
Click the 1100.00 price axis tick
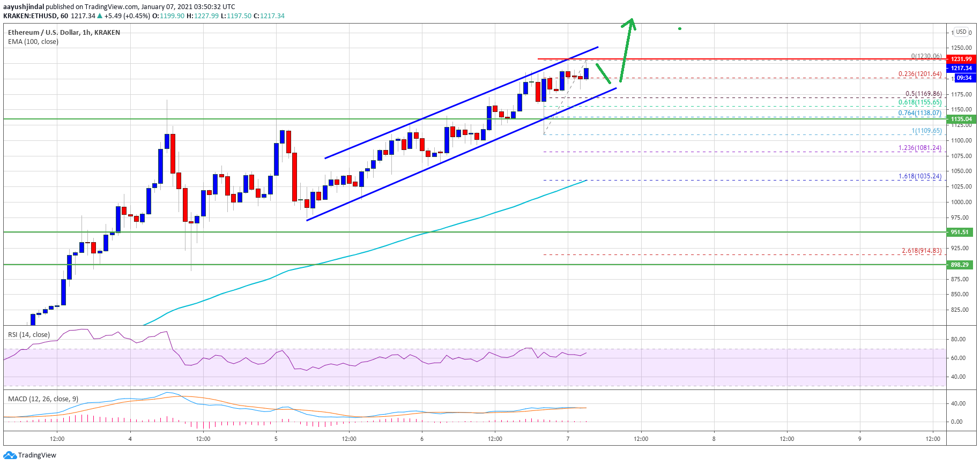click(961, 140)
